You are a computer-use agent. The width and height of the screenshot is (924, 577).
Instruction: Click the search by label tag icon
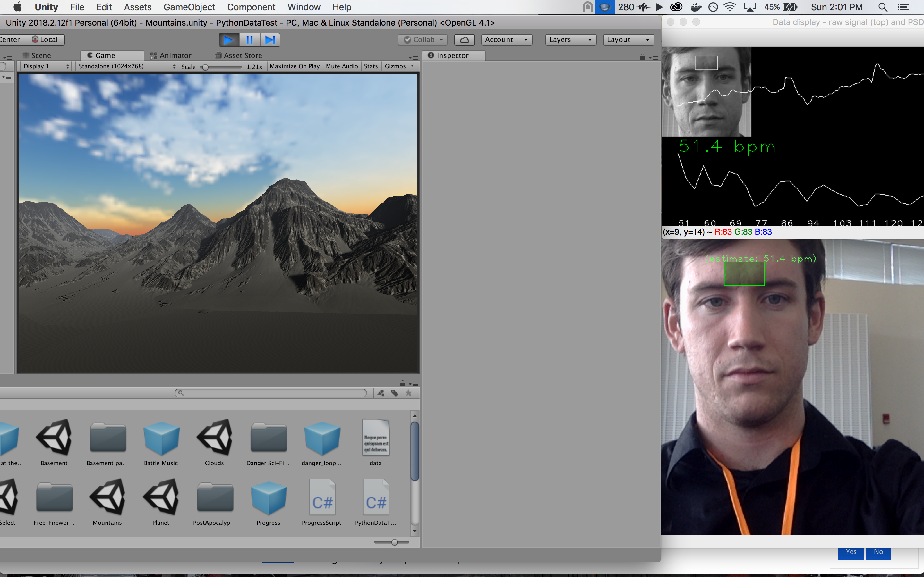394,393
